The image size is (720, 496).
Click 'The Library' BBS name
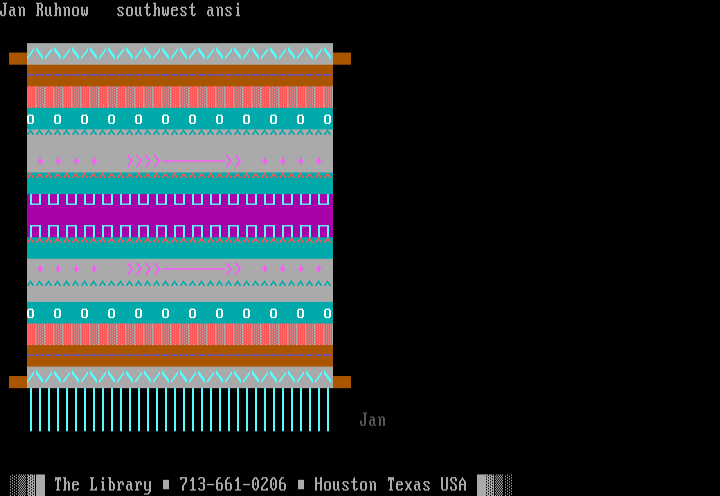point(103,485)
